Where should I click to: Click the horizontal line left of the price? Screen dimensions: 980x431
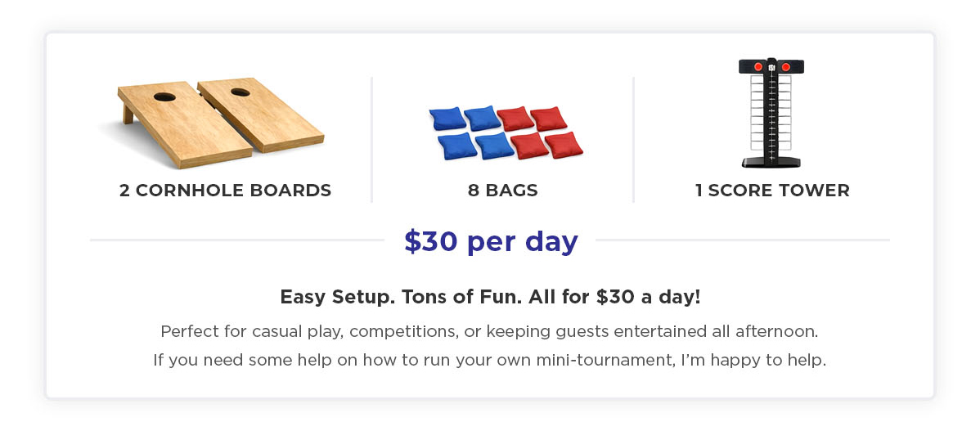pos(237,240)
